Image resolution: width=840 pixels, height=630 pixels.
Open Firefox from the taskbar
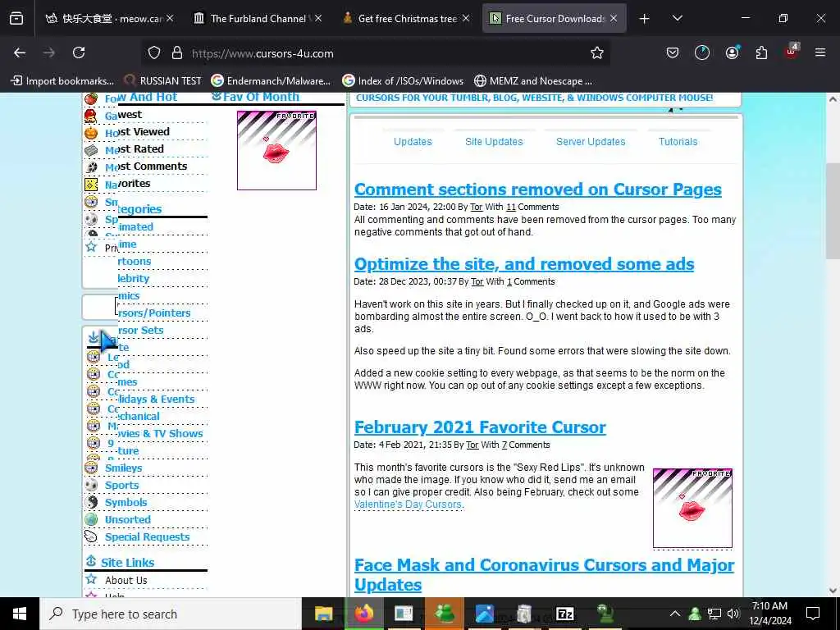(x=364, y=614)
